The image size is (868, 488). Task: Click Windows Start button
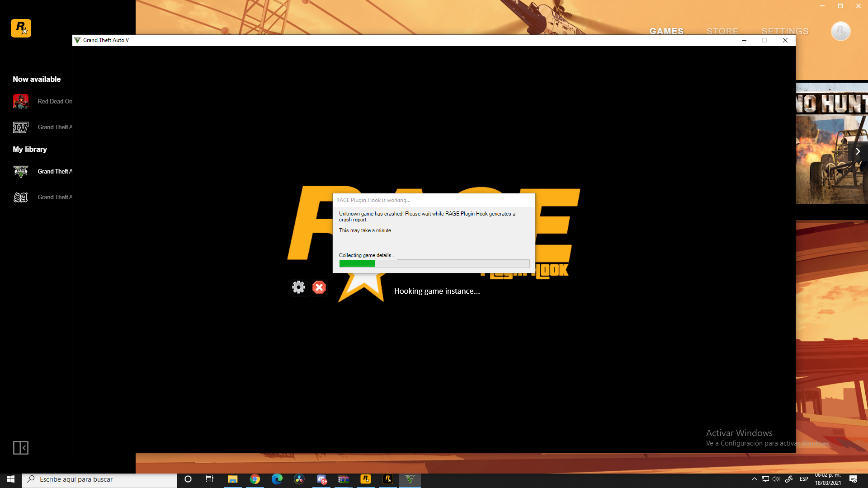(x=11, y=479)
